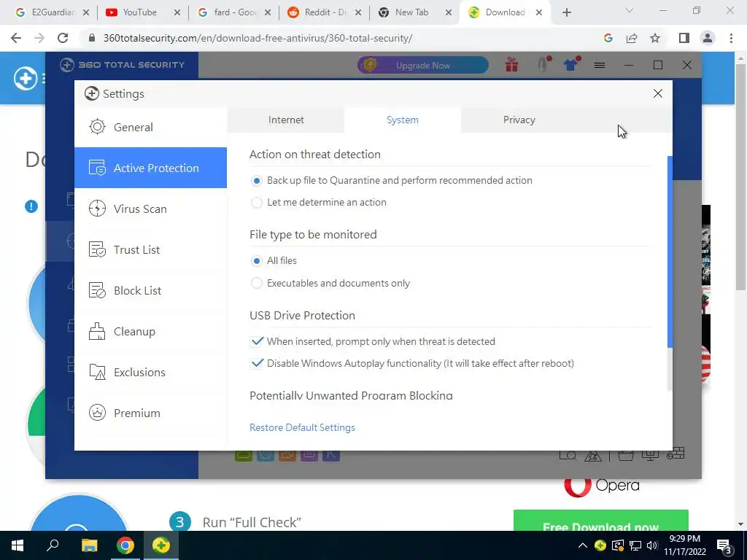747x560 pixels.
Task: Close the Settings dialog
Action: click(x=658, y=93)
